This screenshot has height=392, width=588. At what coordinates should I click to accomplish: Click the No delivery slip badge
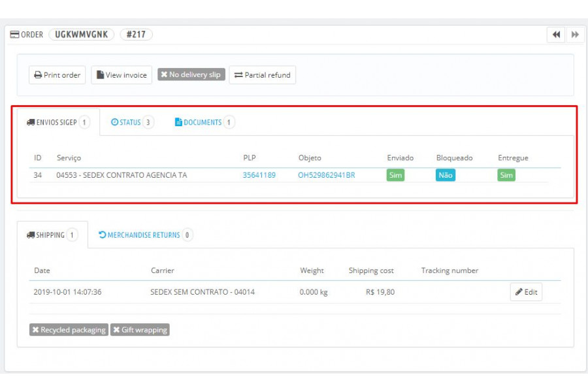tap(191, 74)
